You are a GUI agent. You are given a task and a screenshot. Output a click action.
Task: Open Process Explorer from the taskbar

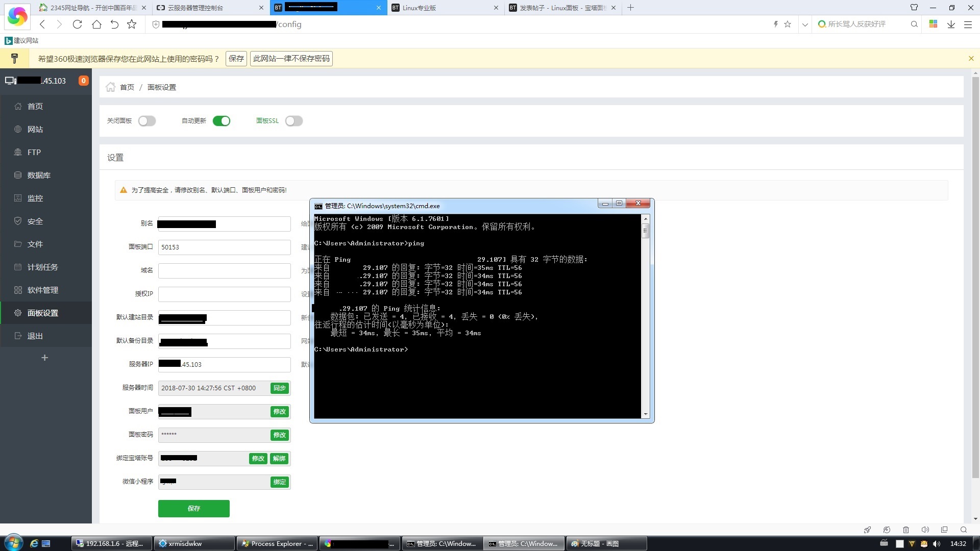pos(277,543)
